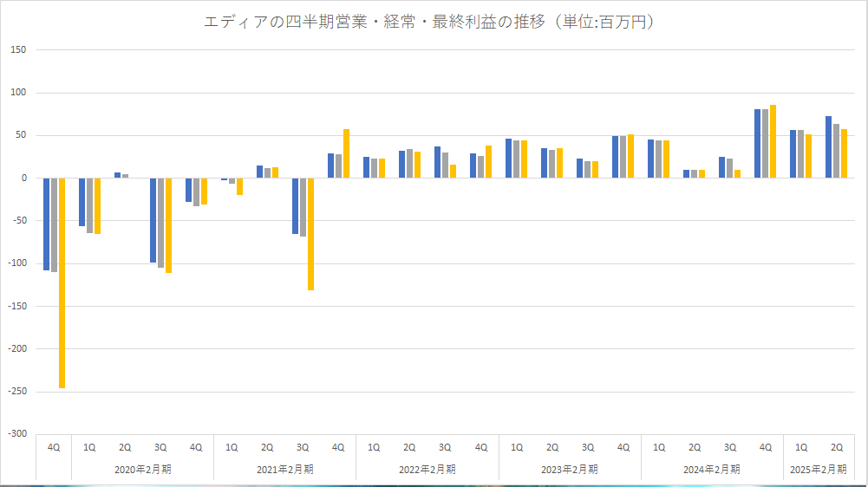Click the 2020年2月期 fiscal year label
Viewport: 868px width, 487px height.
pos(142,469)
